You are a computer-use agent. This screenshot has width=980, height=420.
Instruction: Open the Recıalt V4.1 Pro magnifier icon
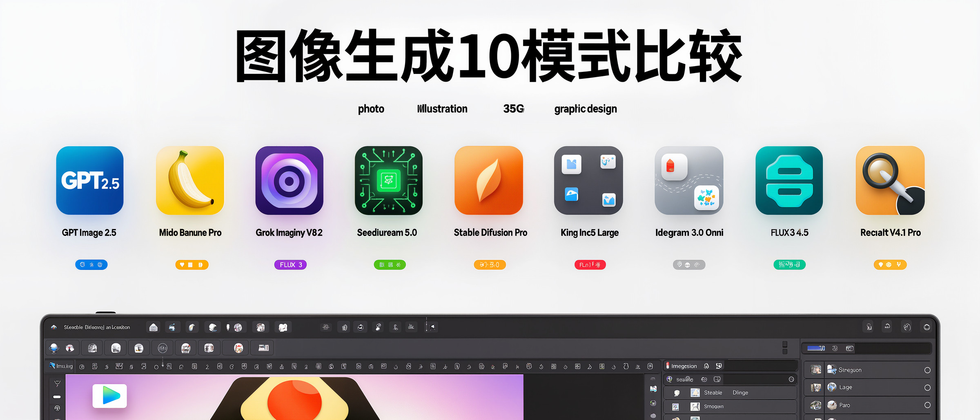point(890,180)
